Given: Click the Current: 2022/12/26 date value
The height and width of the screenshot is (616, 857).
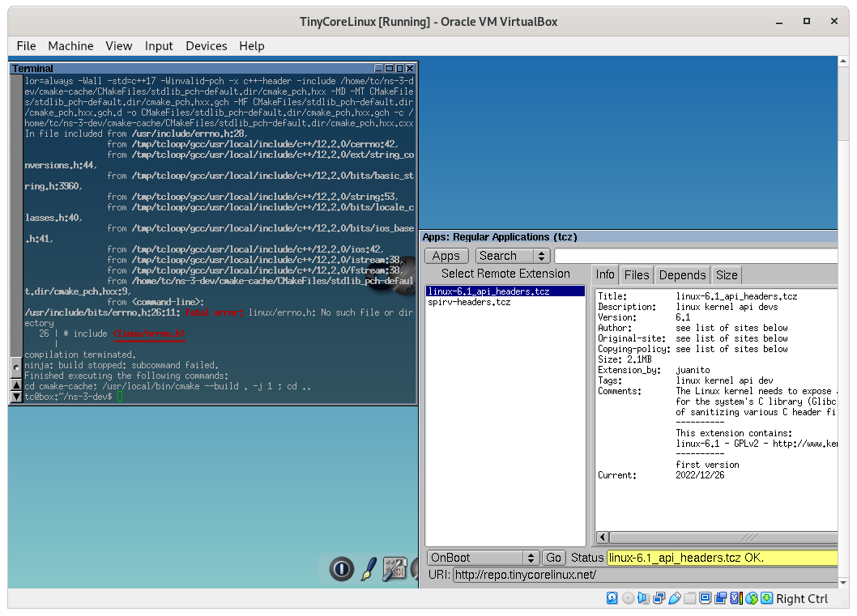Looking at the screenshot, I should click(x=700, y=475).
